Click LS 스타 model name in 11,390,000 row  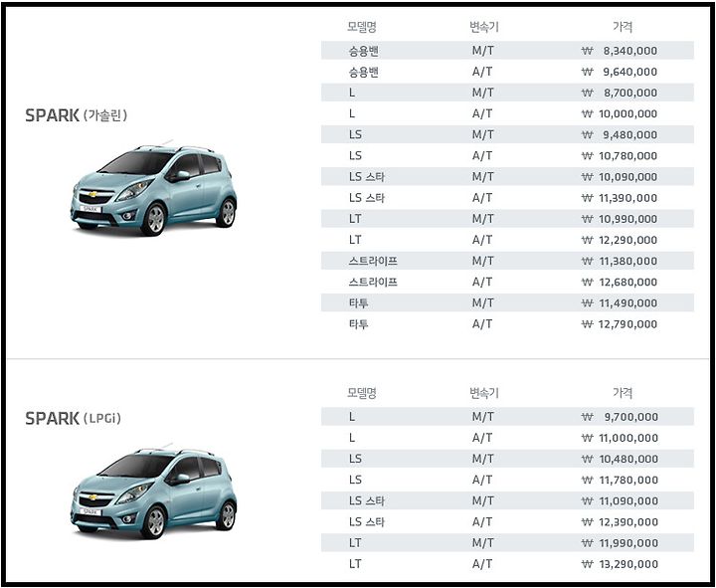point(367,198)
